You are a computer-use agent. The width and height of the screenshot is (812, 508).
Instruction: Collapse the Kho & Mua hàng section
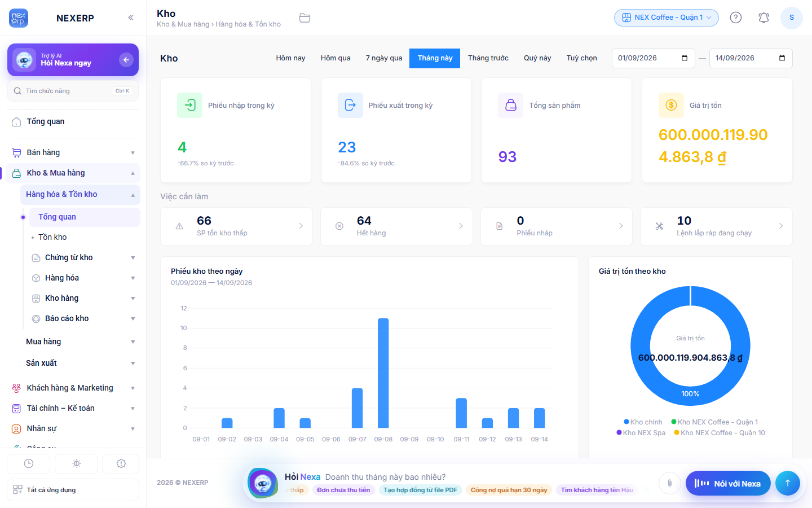133,173
